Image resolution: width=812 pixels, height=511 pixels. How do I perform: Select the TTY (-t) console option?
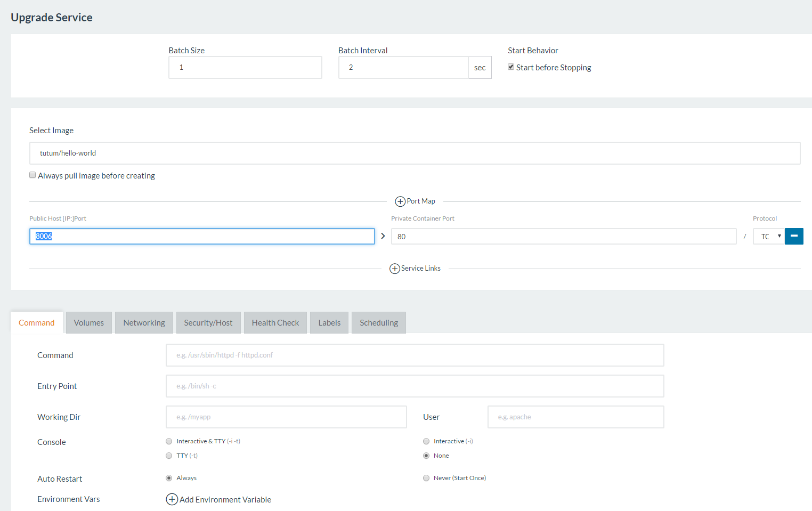[169, 456]
